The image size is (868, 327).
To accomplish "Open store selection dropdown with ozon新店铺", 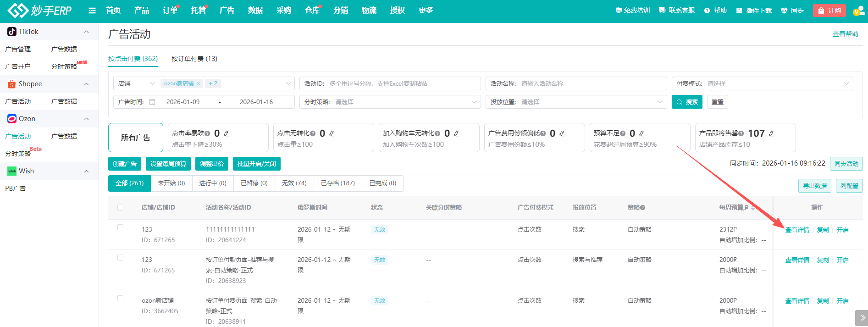I will coord(227,83).
